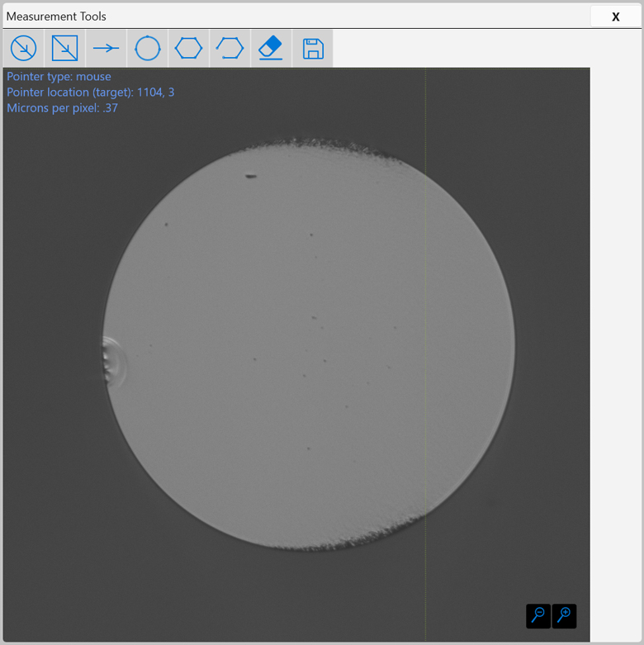Click the elongated dark speck near the disc's top
The width and height of the screenshot is (644, 645).
(250, 175)
